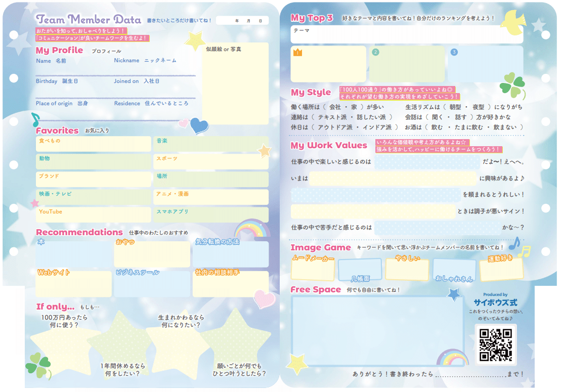Click the おやつ recommendation box
Image resolution: width=561 pixels, height=392 pixels.
click(x=152, y=254)
